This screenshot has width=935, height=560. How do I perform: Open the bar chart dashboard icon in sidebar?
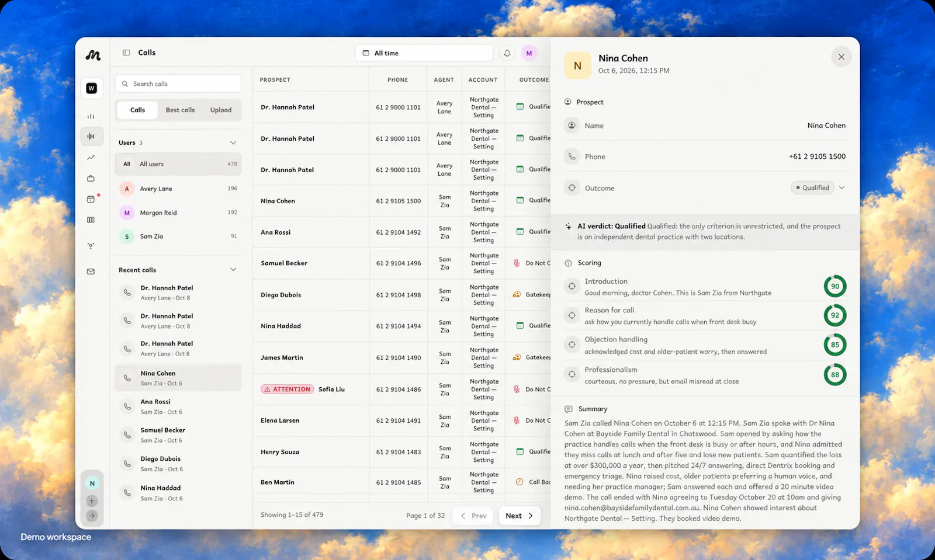(x=91, y=116)
